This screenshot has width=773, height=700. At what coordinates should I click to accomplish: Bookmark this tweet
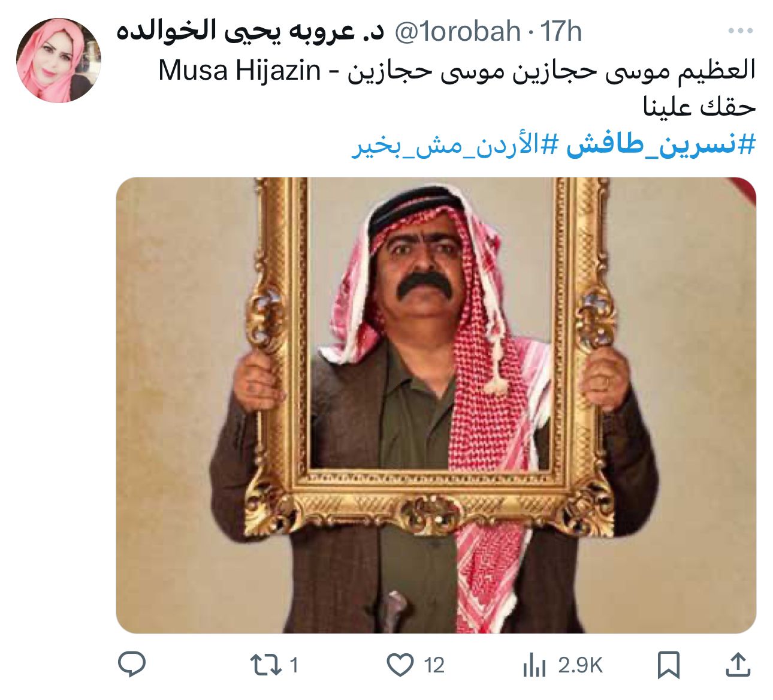tap(668, 665)
